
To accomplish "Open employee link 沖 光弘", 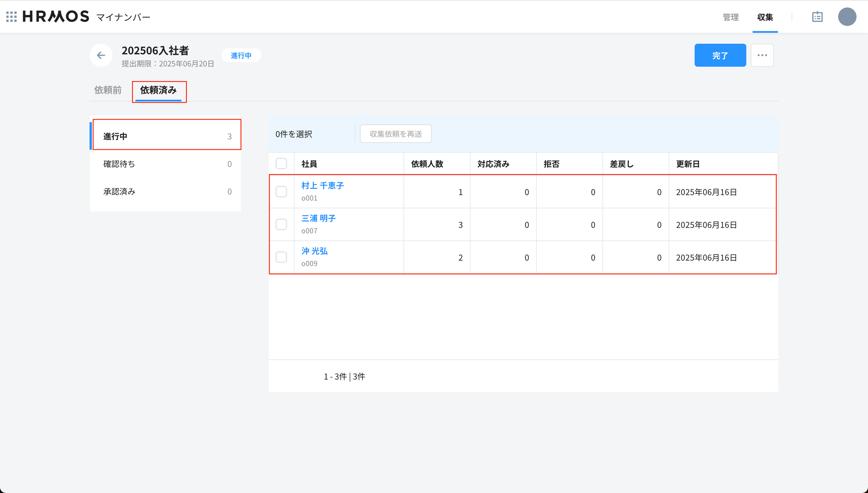I will point(314,251).
